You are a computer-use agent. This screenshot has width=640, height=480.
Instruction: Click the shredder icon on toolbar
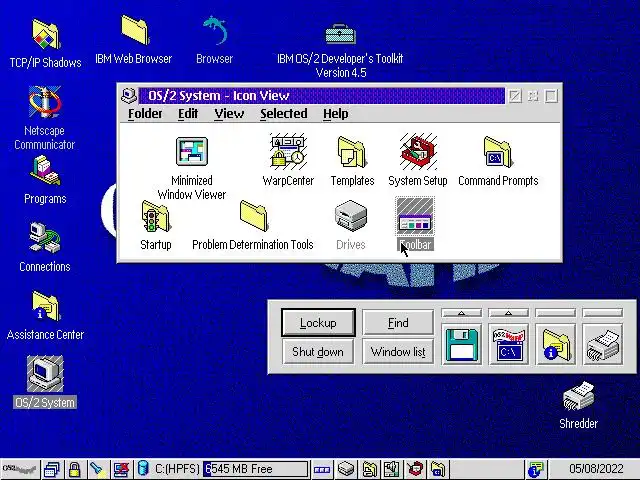click(602, 345)
